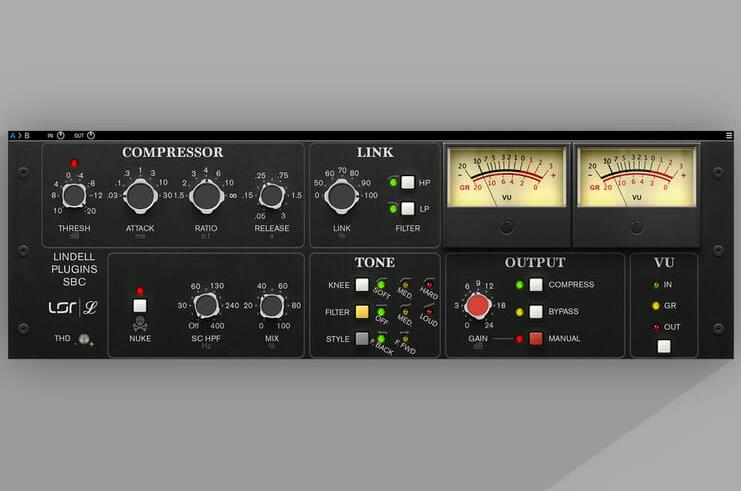Click the THRESH knob

click(x=74, y=195)
